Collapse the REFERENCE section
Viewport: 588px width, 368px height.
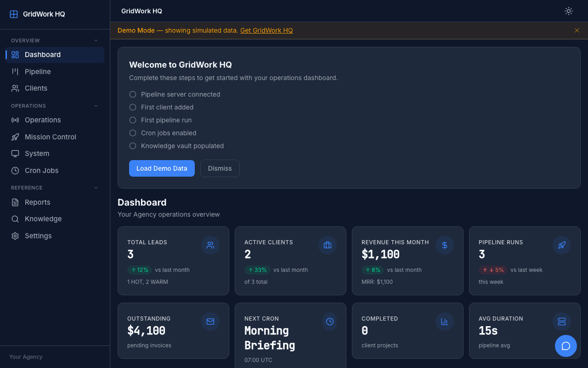(96, 187)
